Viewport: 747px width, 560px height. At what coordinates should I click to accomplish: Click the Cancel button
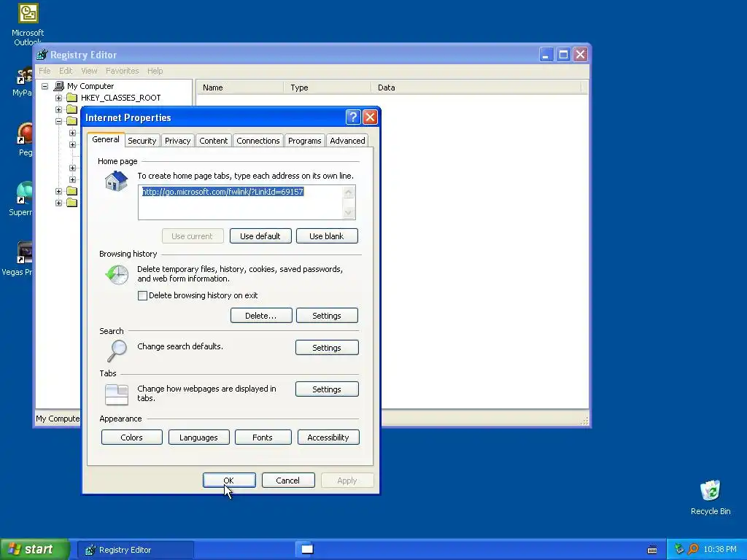(x=287, y=481)
